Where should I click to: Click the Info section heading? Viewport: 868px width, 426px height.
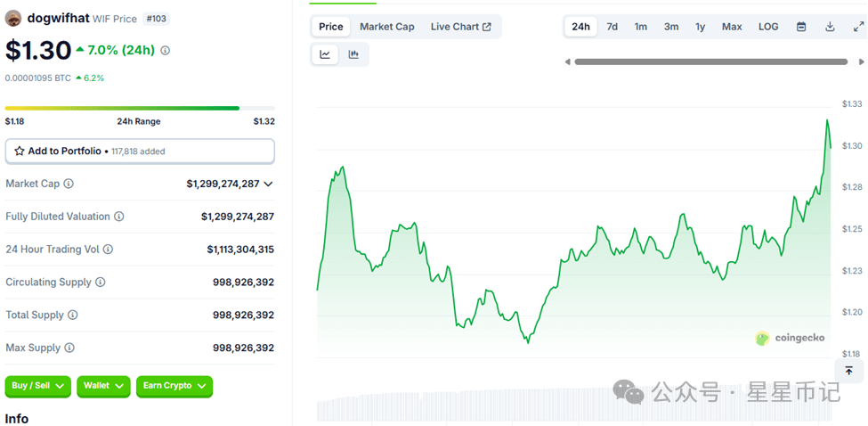pyautogui.click(x=17, y=419)
